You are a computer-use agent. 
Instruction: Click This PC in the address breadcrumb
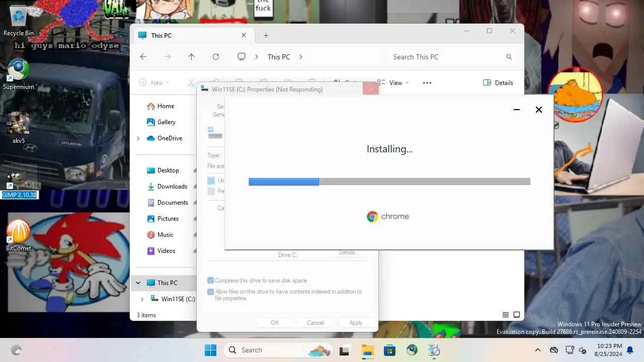(279, 57)
